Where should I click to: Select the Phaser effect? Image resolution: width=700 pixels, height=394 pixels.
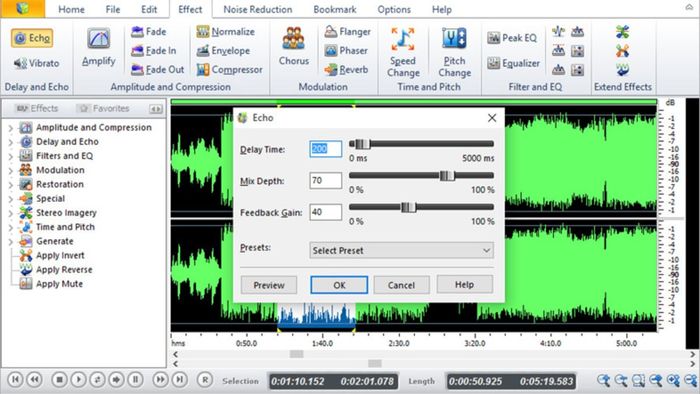click(346, 51)
